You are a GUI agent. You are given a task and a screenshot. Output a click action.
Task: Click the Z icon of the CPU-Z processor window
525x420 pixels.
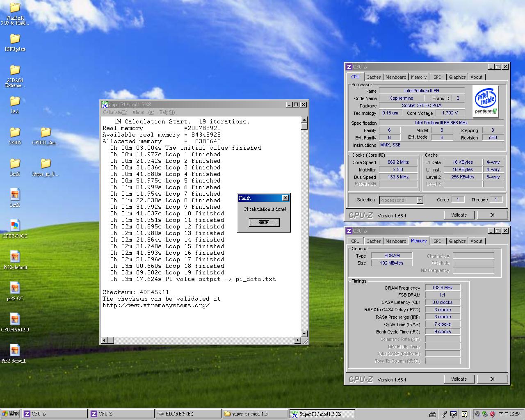point(349,67)
